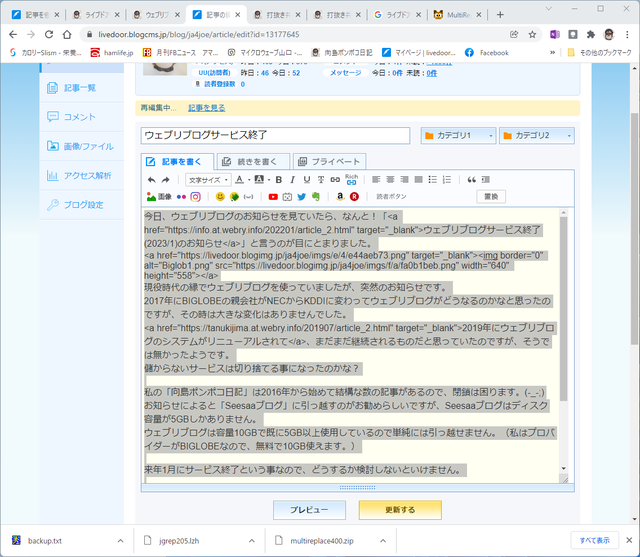Click すべて表示 in the downloads bar

point(594,540)
